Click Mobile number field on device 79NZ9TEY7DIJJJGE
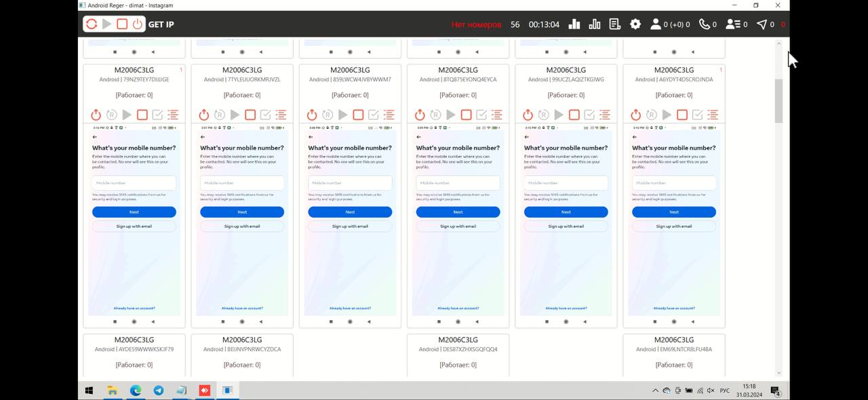The width and height of the screenshot is (868, 400). point(134,183)
